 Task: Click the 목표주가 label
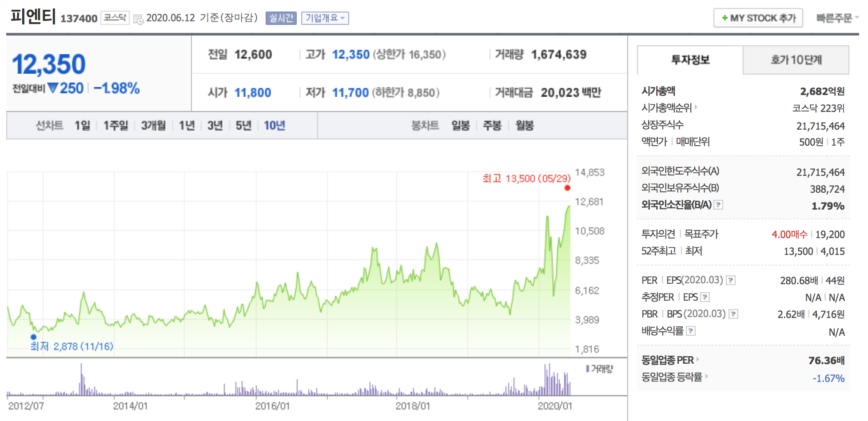coord(701,234)
